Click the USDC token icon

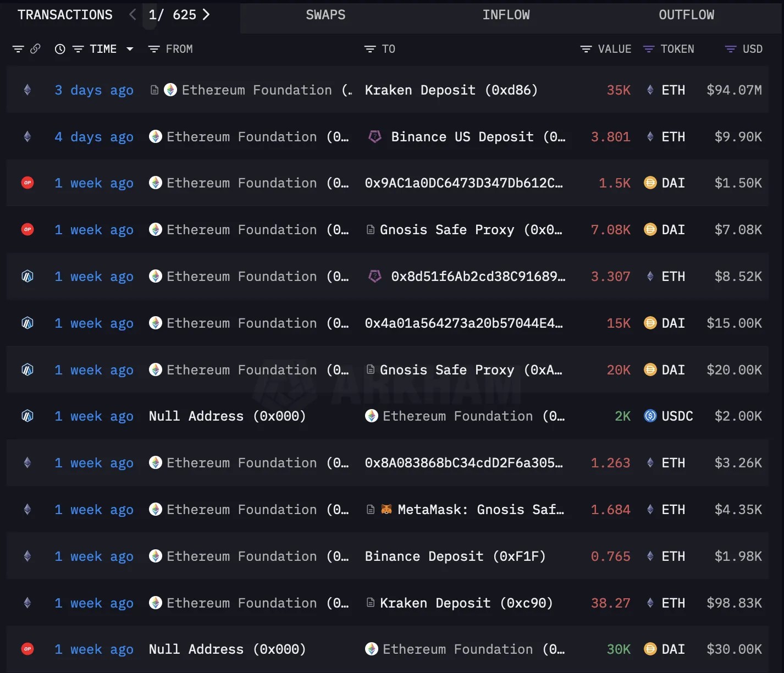click(x=650, y=416)
